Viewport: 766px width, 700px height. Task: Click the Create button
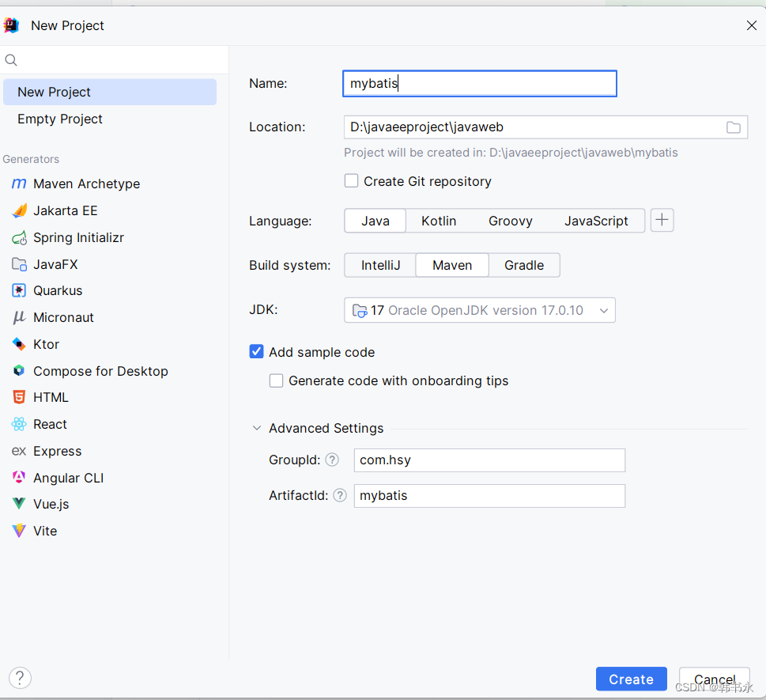(631, 679)
